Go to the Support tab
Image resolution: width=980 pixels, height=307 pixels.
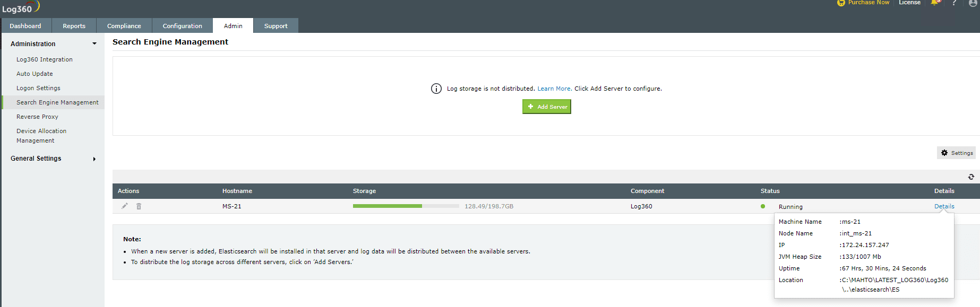276,25
